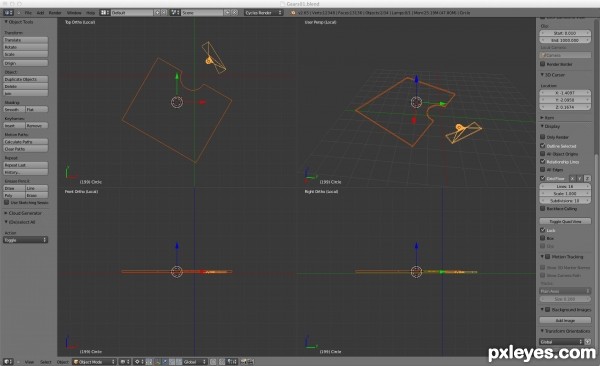Viewport: 600px width, 366px height.
Task: Open the Object Mode dropdown
Action: pos(94,361)
